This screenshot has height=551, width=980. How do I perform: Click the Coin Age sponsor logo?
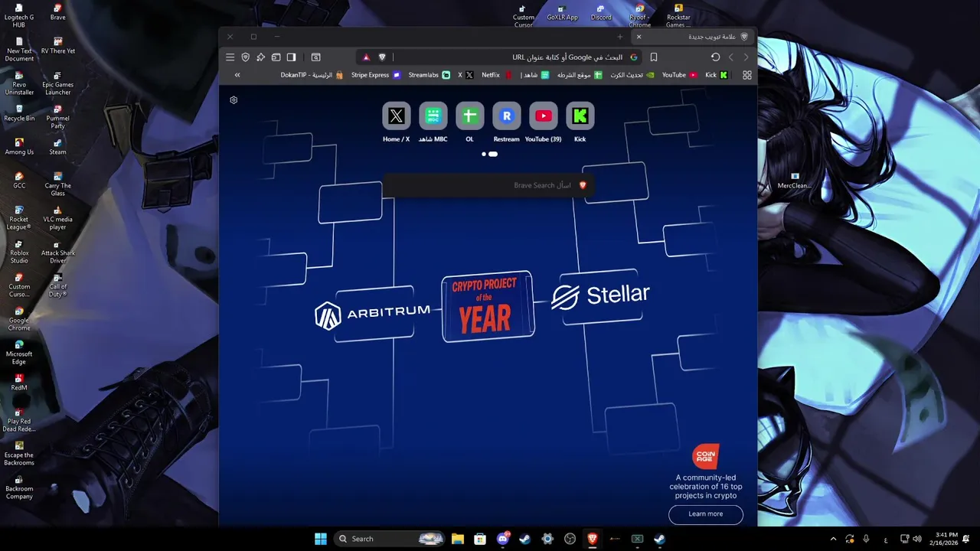click(x=706, y=456)
